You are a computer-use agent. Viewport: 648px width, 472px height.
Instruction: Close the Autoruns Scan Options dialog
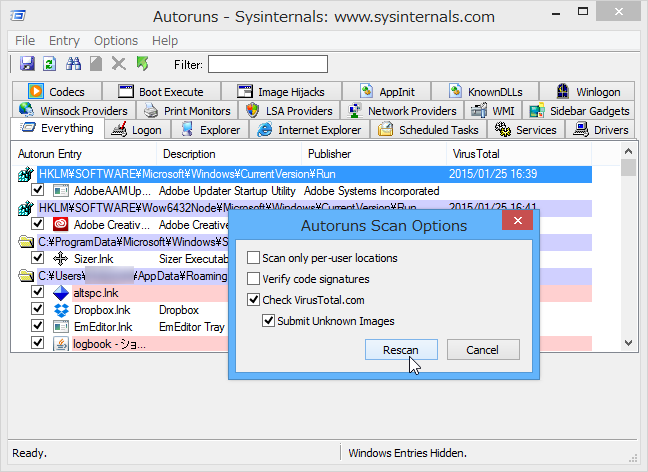(517, 221)
